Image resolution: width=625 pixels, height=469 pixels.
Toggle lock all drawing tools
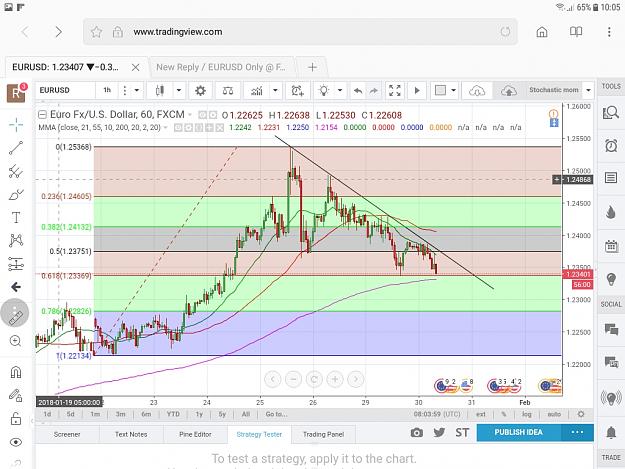coord(16,418)
